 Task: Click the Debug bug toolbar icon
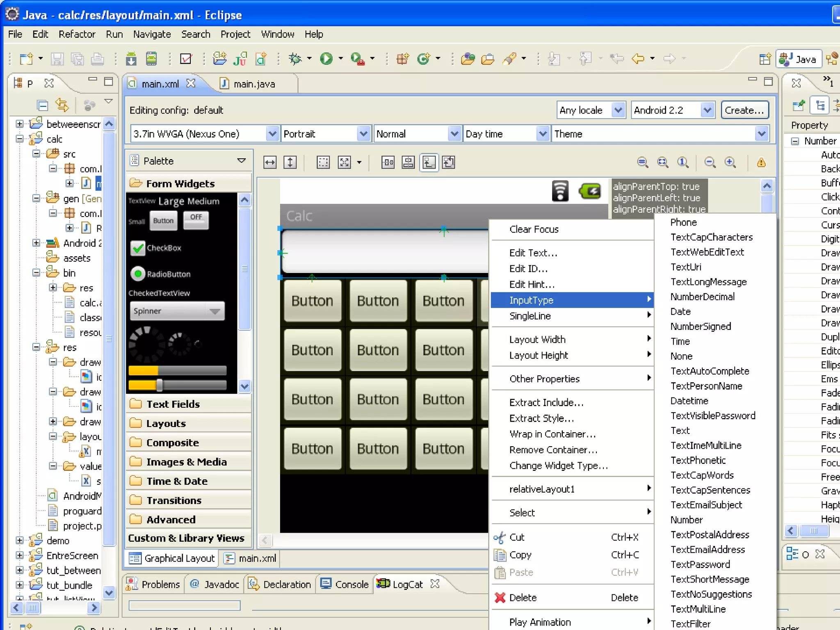295,59
